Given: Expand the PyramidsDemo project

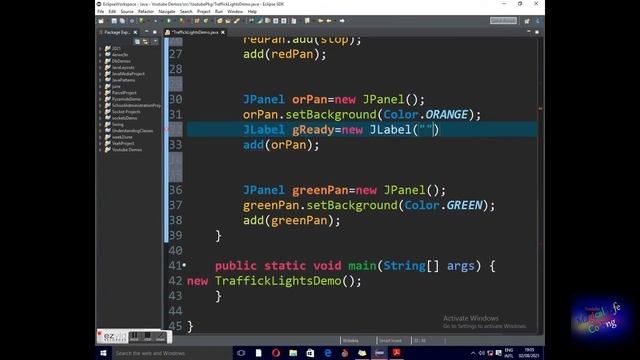Looking at the screenshot, I should coord(100,99).
